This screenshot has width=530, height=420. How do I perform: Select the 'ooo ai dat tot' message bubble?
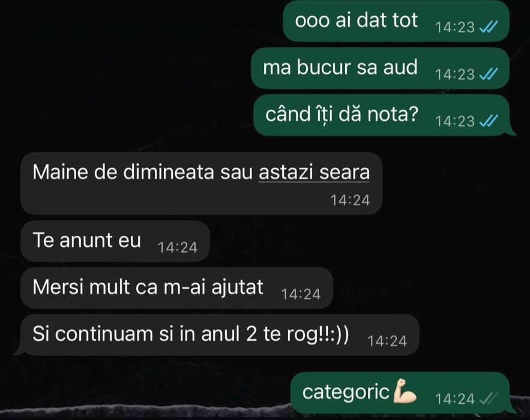click(x=396, y=21)
